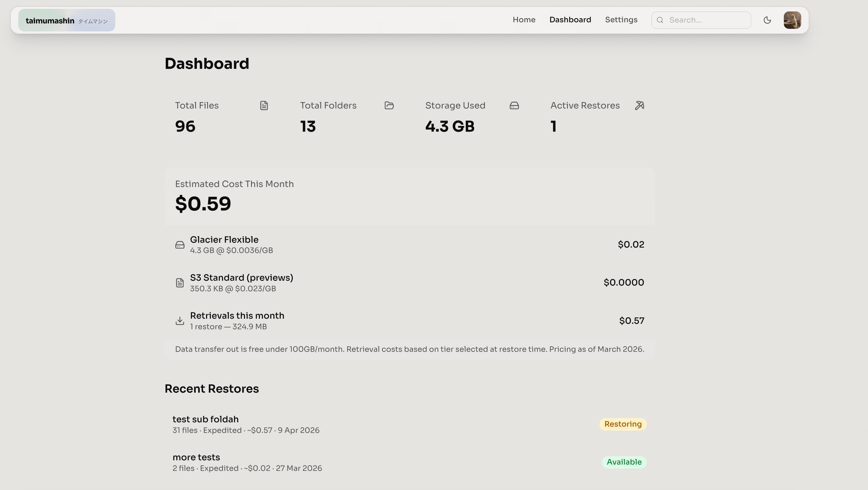Image resolution: width=868 pixels, height=490 pixels.
Task: Click the $0.59 estimated cost value
Action: [203, 204]
